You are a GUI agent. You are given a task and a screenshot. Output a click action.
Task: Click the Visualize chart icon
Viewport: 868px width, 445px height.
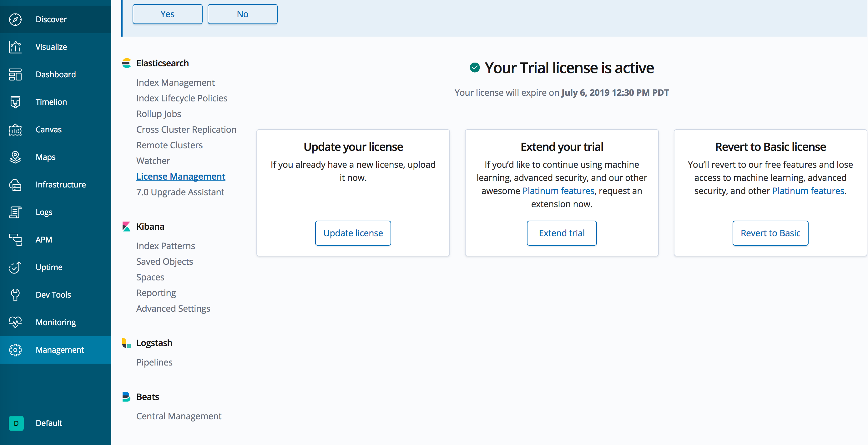coord(15,47)
